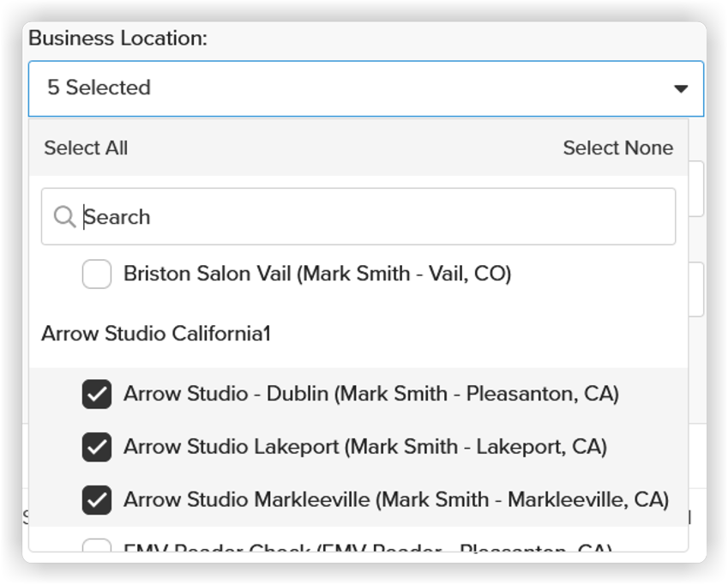The height and width of the screenshot is (585, 728).
Task: Select the Arrow Studio California1 group heading
Action: click(156, 334)
